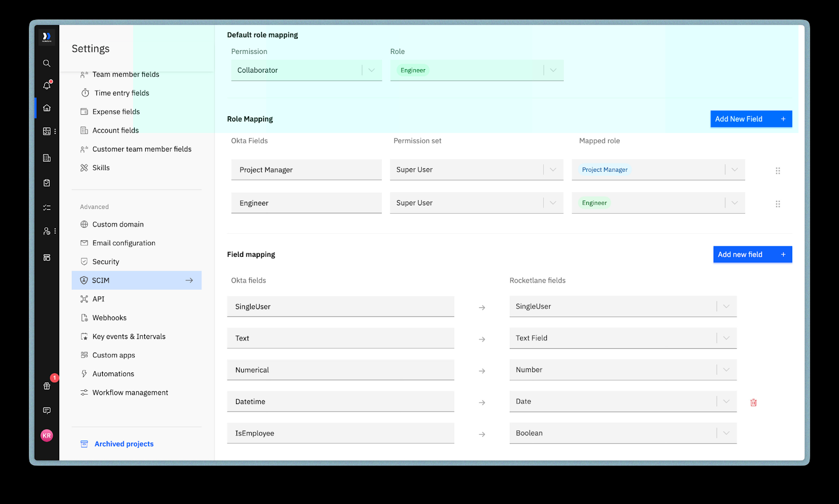
Task: Open the Archived projects link
Action: (x=124, y=444)
